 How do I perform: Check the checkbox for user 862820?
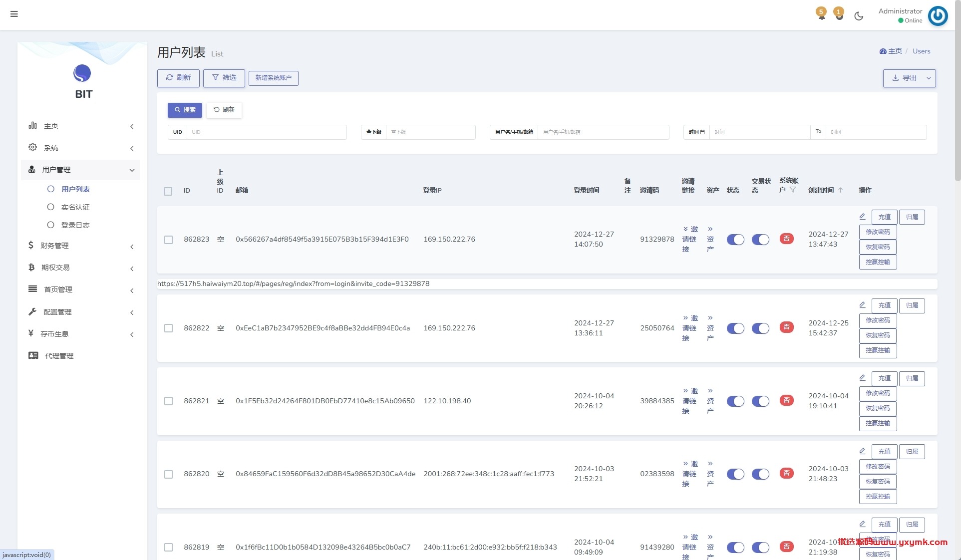point(169,474)
